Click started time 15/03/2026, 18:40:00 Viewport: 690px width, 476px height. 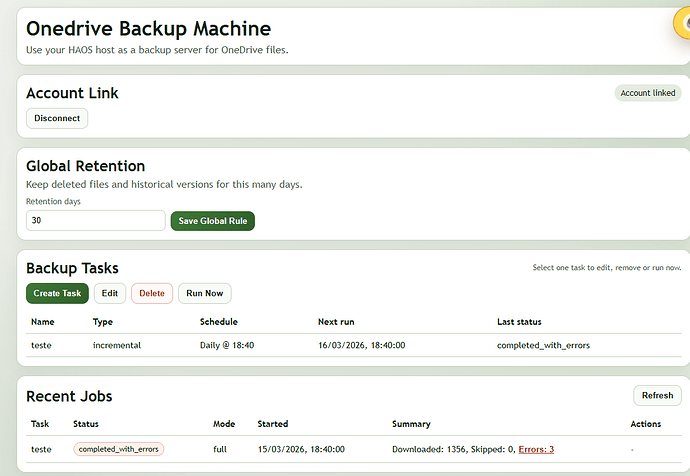pos(301,449)
